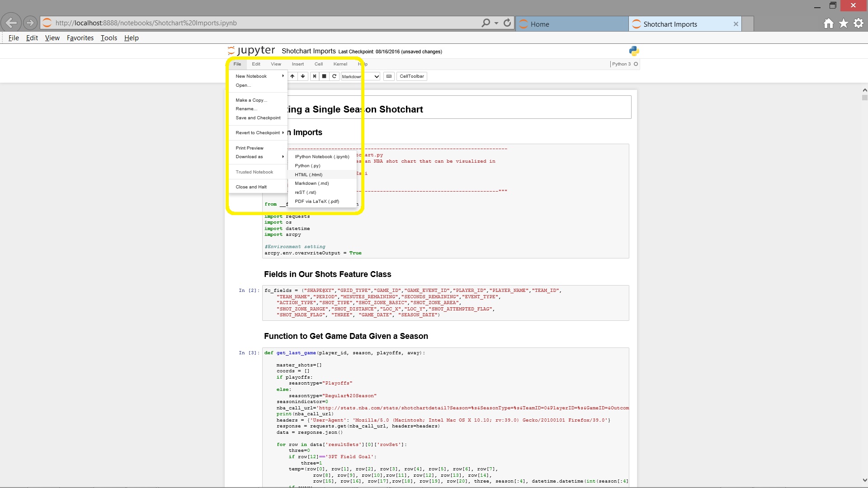Click the get_last_game function code cell

445,417
